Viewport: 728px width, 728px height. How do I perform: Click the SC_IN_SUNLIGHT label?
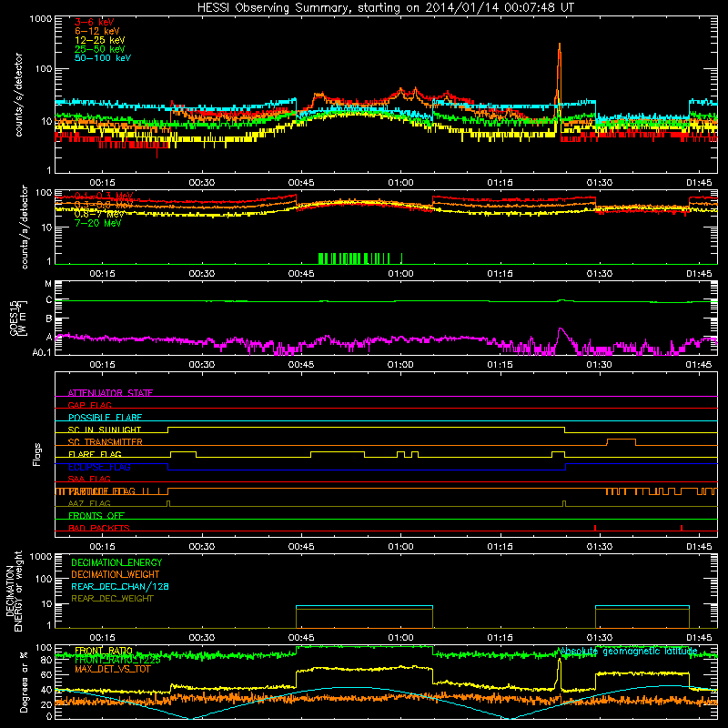point(105,430)
